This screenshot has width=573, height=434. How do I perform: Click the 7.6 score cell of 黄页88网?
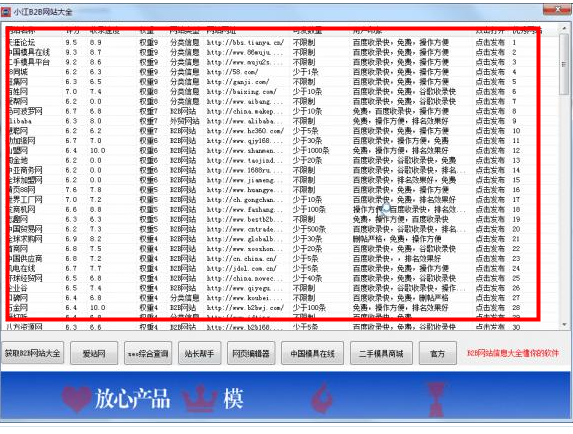coord(71,190)
